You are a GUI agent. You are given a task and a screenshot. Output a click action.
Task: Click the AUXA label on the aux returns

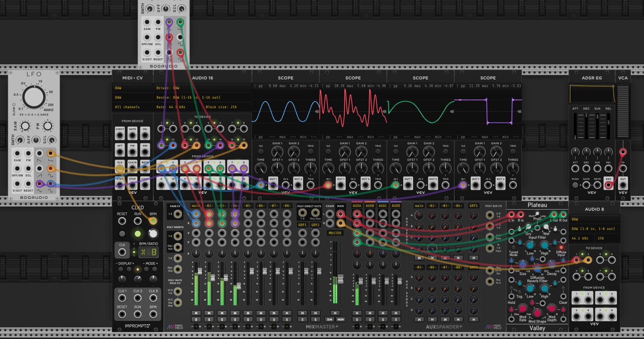pos(357,206)
